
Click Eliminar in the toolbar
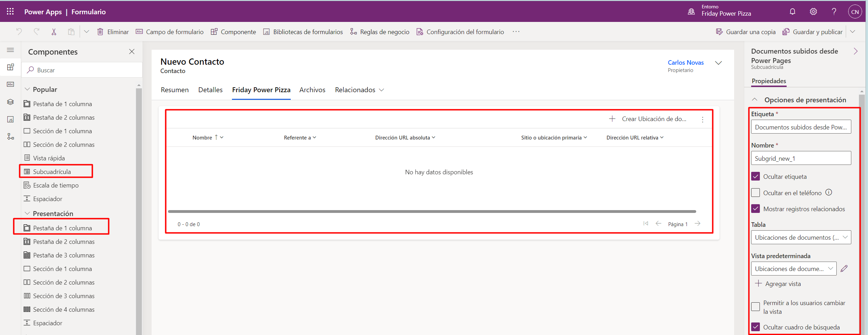pos(113,32)
